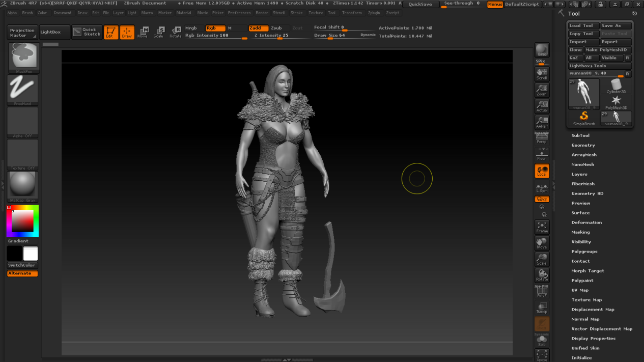This screenshot has width=644, height=362.
Task: Toggle Persp perspective view
Action: click(x=542, y=138)
